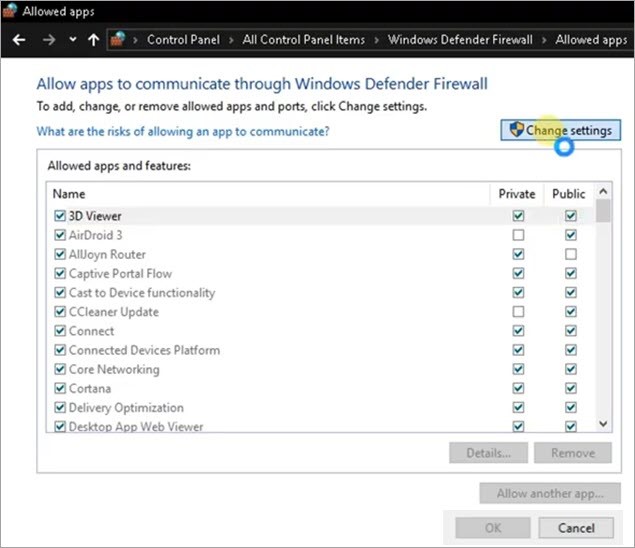The image size is (635, 548).
Task: Click the list scroll down arrow
Action: (603, 424)
